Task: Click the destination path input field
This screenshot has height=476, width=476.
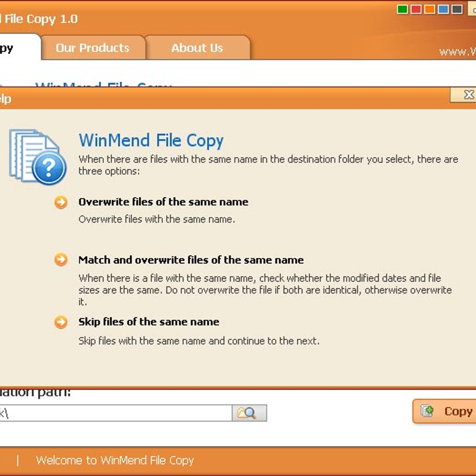Action: [x=115, y=413]
